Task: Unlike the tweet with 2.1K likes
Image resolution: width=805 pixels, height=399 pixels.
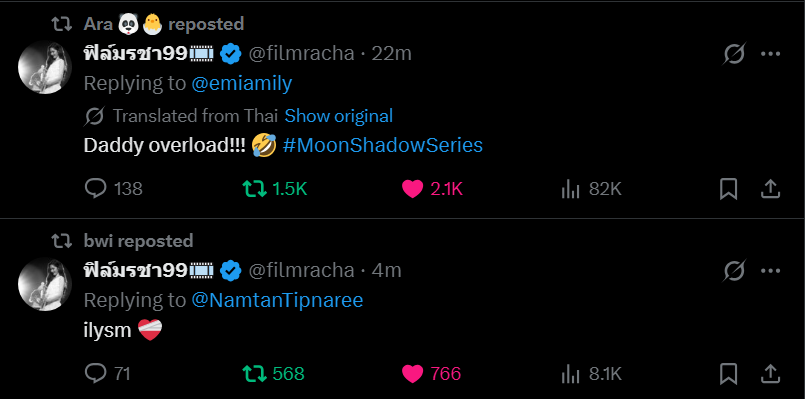Action: 412,189
